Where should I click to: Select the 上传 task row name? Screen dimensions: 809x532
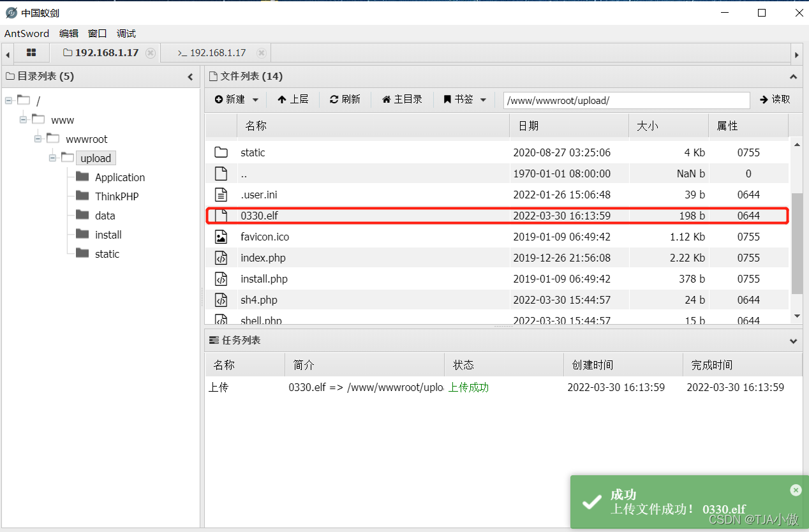pyautogui.click(x=218, y=387)
